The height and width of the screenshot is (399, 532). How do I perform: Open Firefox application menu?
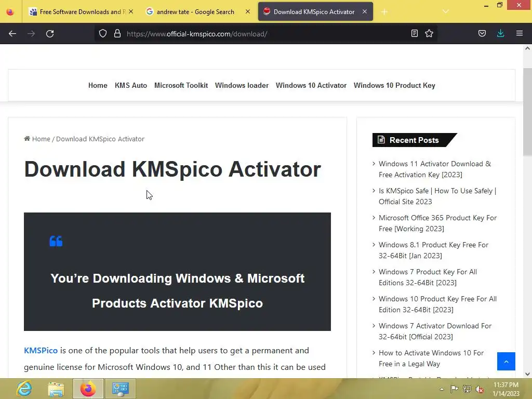pos(520,33)
